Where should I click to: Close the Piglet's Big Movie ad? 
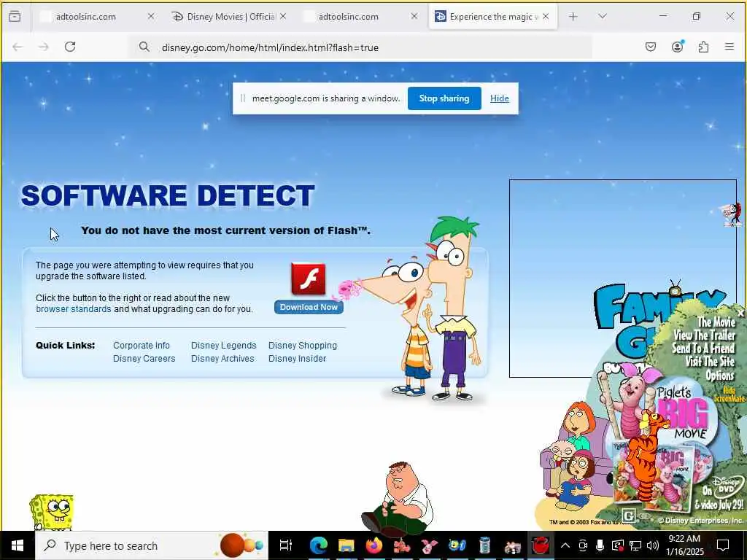(740, 314)
